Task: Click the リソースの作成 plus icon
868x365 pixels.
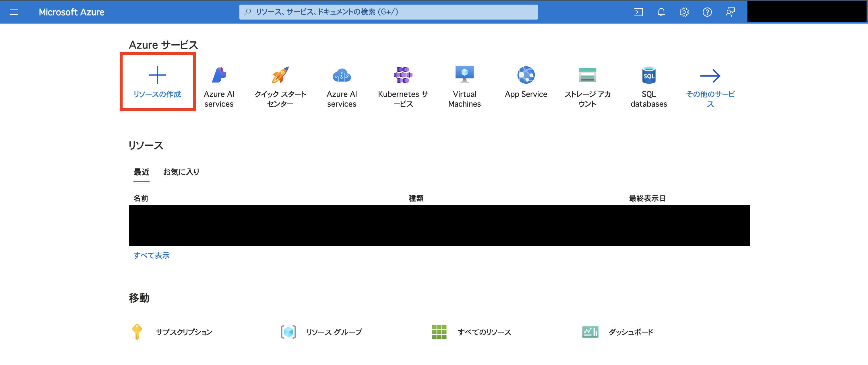Action: tap(157, 75)
